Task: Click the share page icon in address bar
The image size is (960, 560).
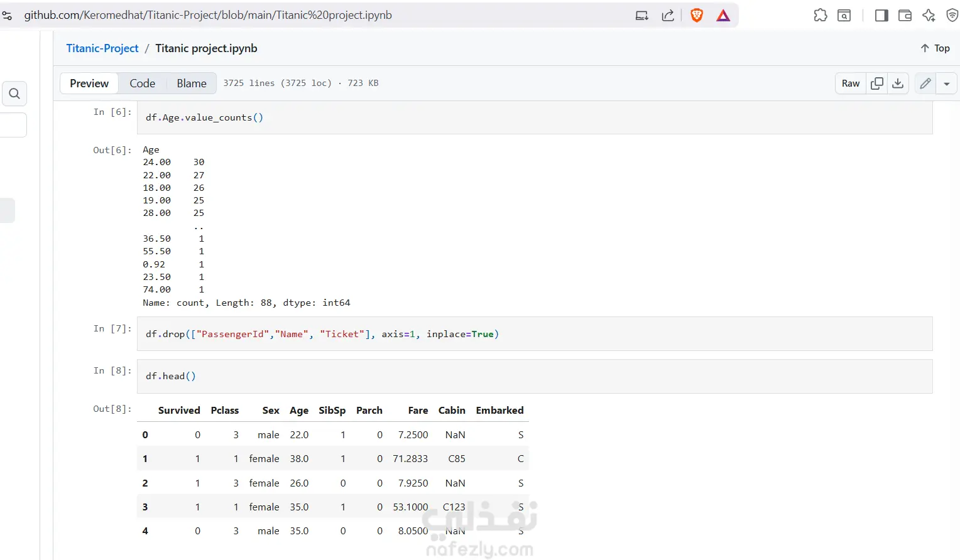Action: [x=668, y=16]
